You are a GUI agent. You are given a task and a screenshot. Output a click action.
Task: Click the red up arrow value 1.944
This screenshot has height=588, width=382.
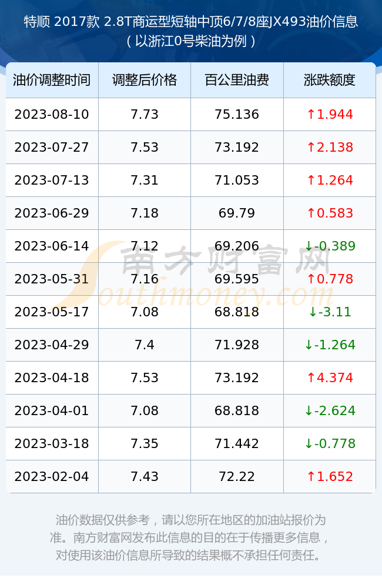pyautogui.click(x=330, y=115)
